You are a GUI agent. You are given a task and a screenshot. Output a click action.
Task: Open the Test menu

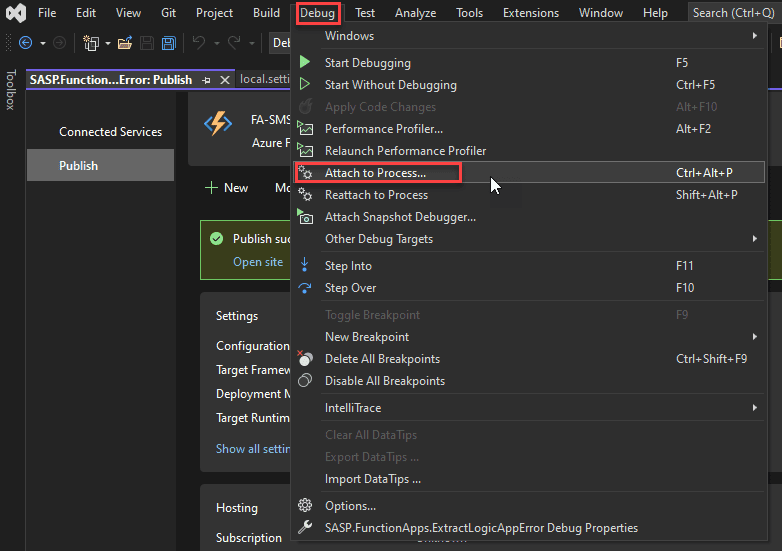365,13
